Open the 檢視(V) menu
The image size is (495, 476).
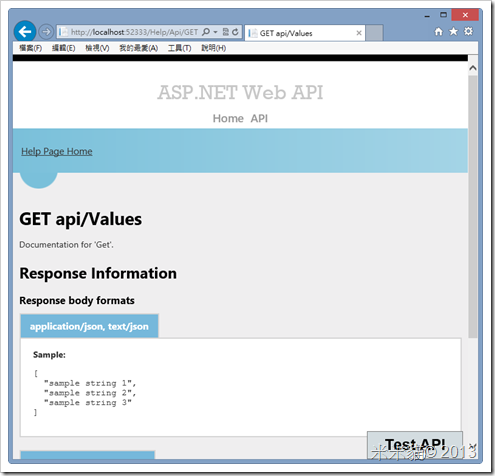(x=97, y=48)
